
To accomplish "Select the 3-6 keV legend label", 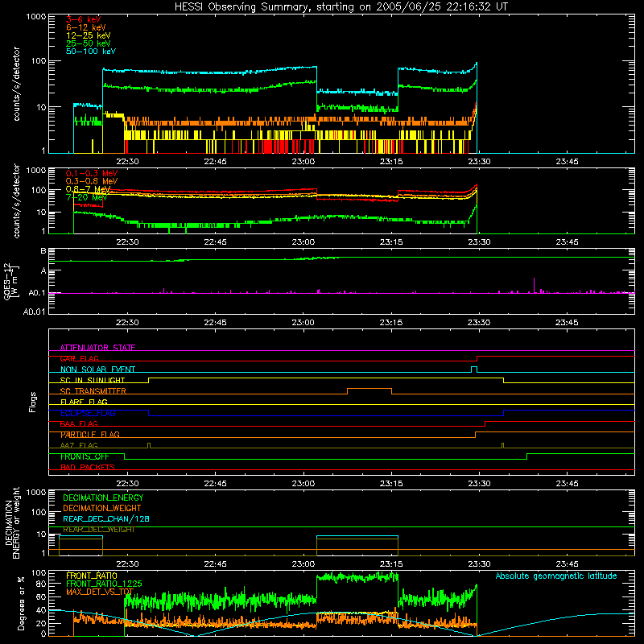I will click(83, 19).
